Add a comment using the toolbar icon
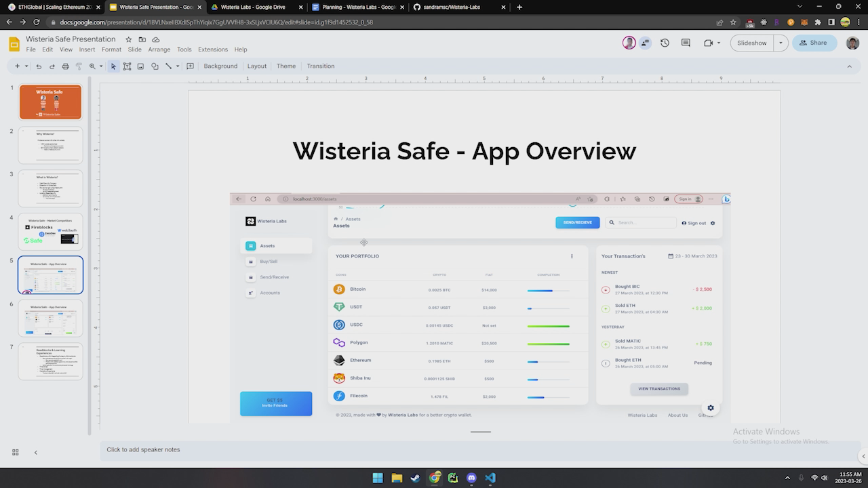 pyautogui.click(x=190, y=66)
